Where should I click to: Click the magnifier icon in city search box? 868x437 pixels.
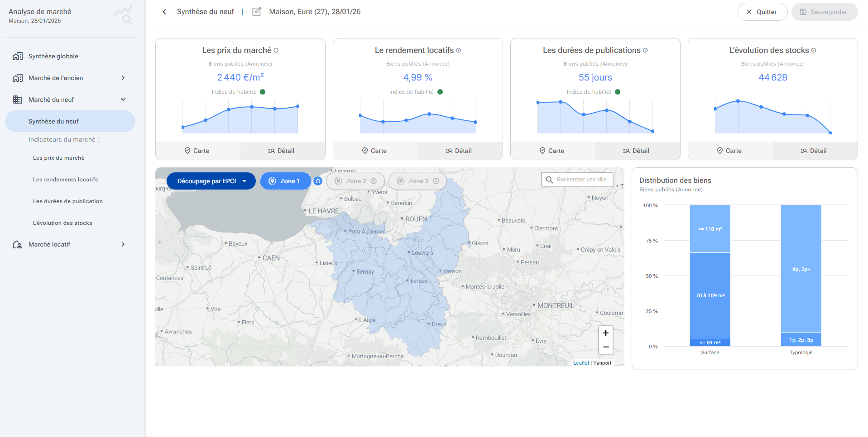tap(549, 180)
